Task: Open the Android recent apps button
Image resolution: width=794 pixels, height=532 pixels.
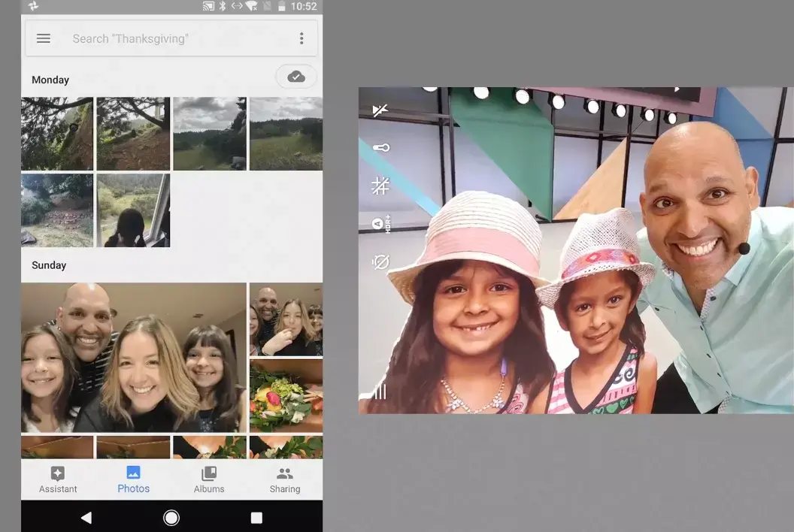Action: (256, 517)
